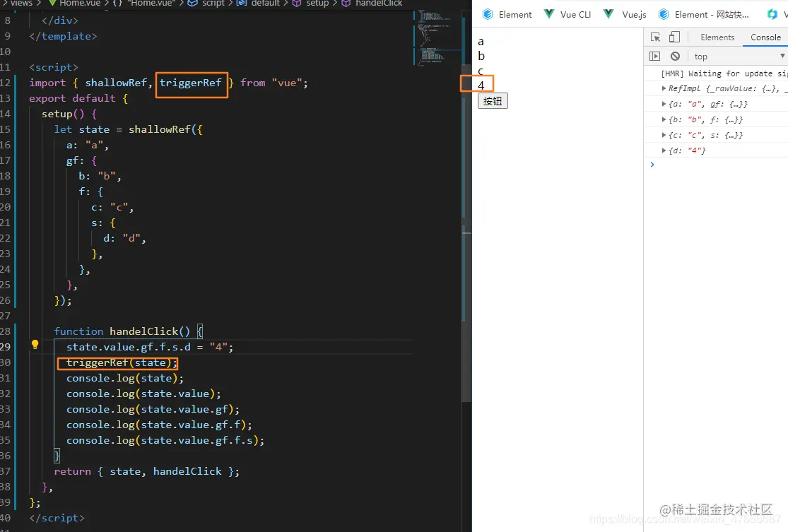
Task: Click shallowRef in the import statement
Action: [x=116, y=83]
